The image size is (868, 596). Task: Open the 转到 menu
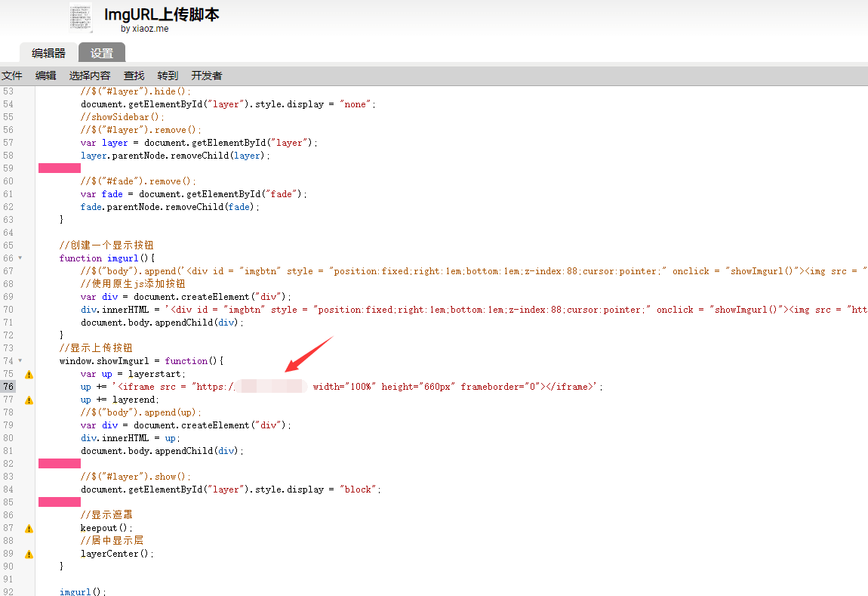[168, 76]
